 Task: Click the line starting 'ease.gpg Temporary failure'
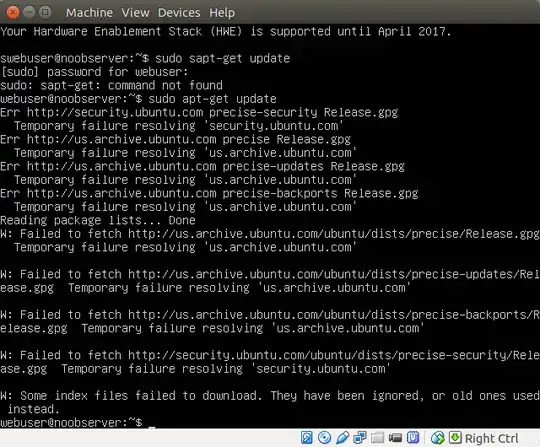(x=206, y=288)
